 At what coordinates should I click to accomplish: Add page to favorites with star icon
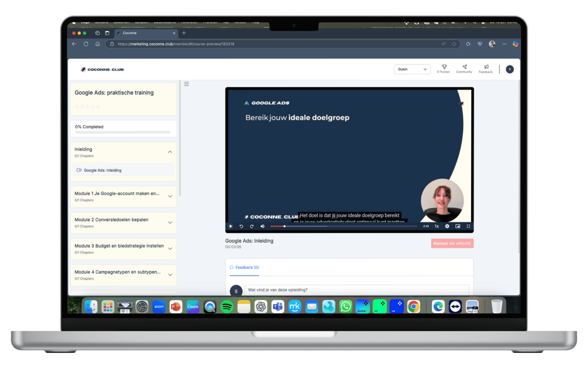454,44
